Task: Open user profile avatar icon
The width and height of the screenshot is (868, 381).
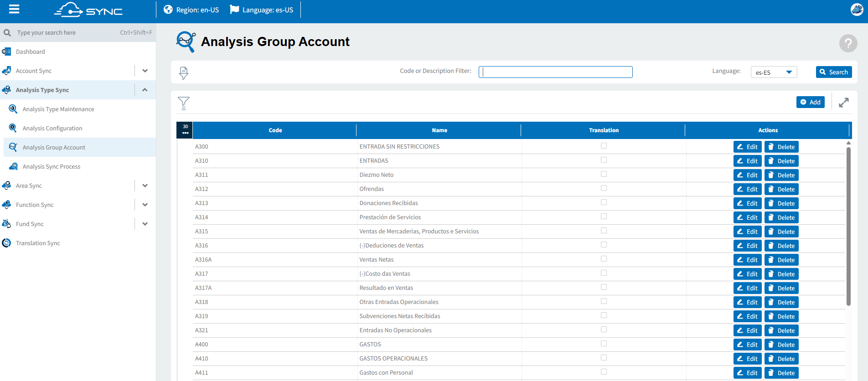Action: click(x=857, y=9)
